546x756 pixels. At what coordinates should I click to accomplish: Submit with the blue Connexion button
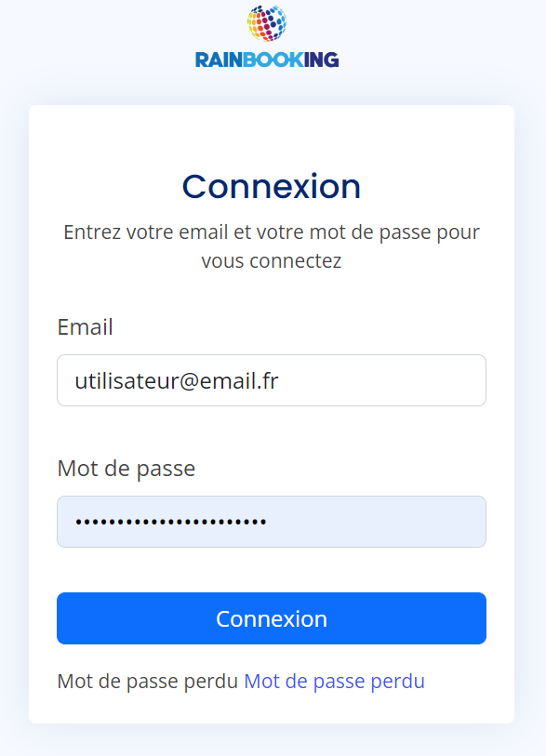point(272,618)
